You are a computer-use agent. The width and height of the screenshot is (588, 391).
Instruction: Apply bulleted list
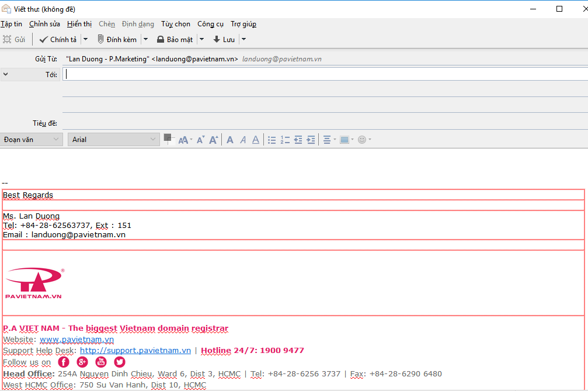point(272,140)
